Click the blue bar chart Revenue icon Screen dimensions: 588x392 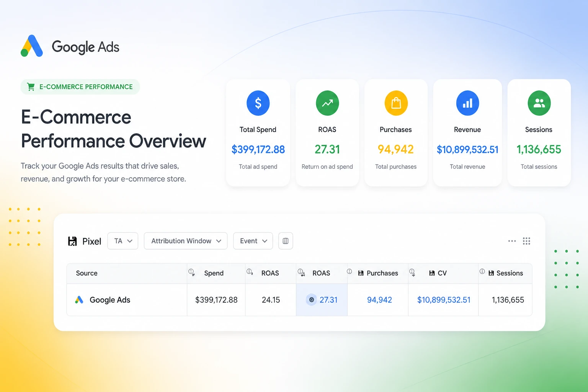(467, 103)
